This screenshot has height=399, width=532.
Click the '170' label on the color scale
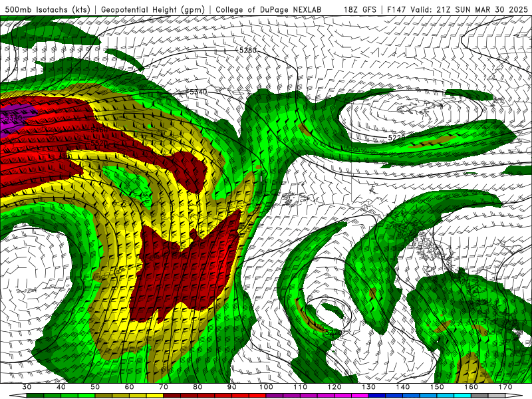[x=505, y=387]
